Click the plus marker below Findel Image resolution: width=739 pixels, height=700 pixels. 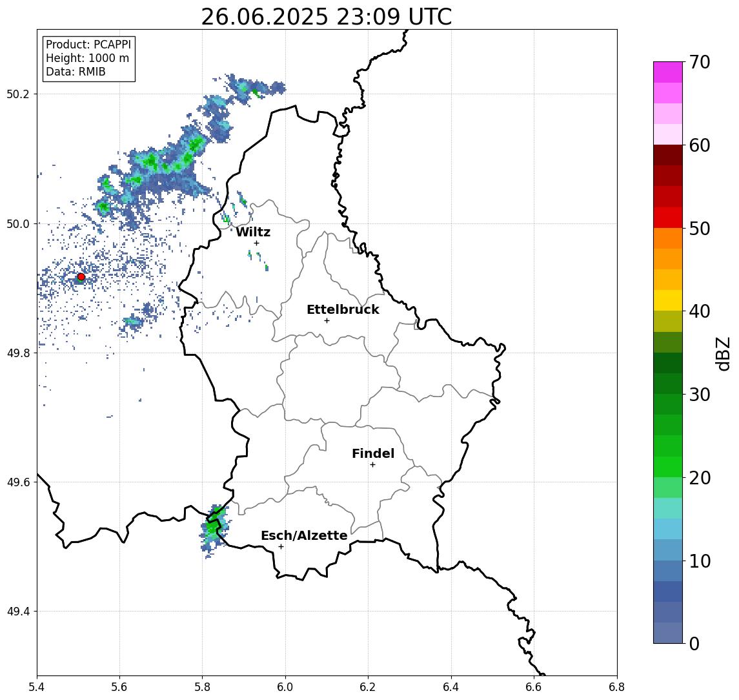pyautogui.click(x=372, y=465)
